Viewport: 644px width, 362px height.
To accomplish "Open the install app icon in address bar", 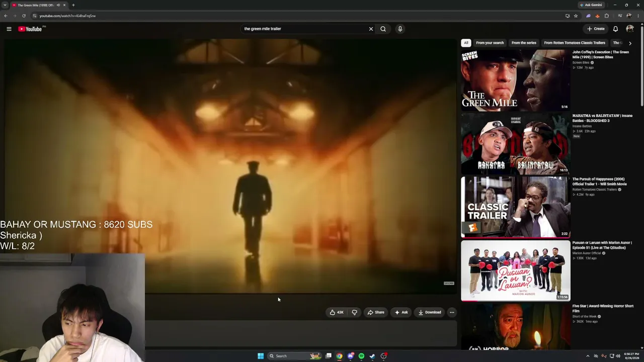I will coord(568,16).
